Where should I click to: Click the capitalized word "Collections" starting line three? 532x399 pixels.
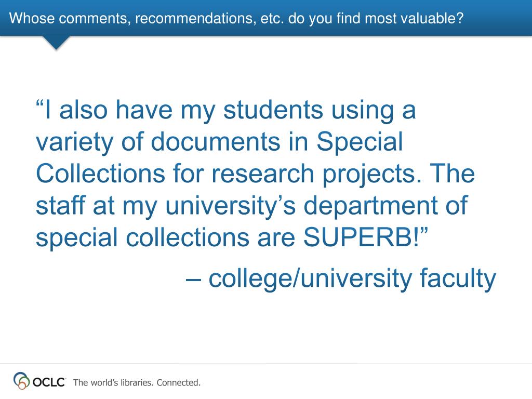pos(100,173)
